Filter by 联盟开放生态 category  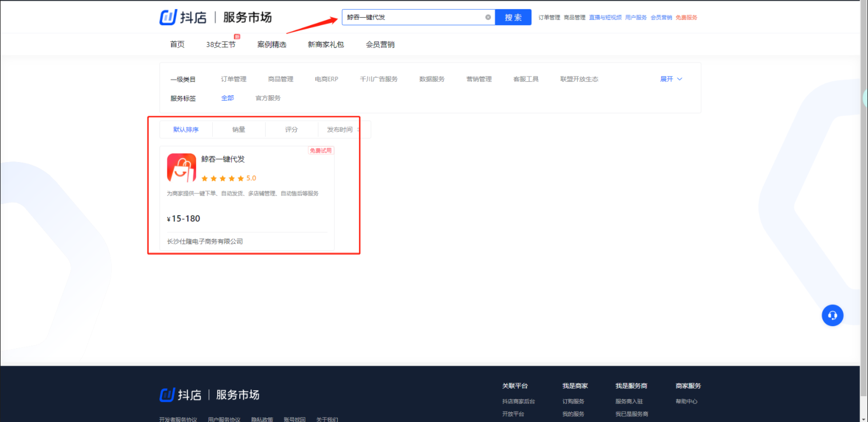pos(579,79)
